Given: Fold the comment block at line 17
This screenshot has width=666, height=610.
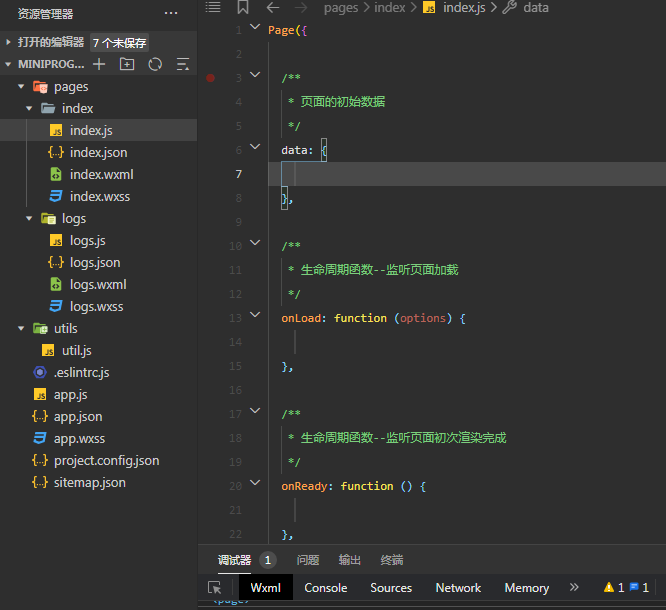Looking at the screenshot, I should 255,411.
